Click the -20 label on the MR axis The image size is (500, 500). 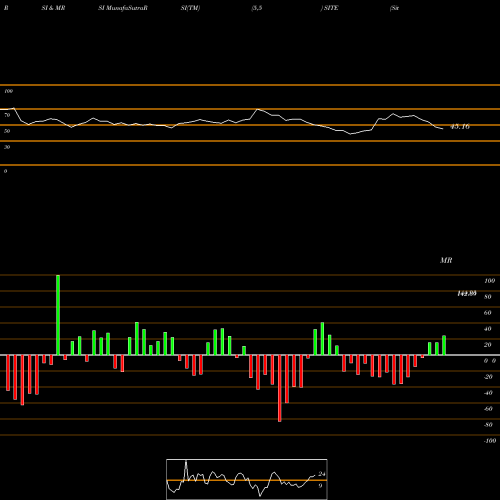point(488,377)
